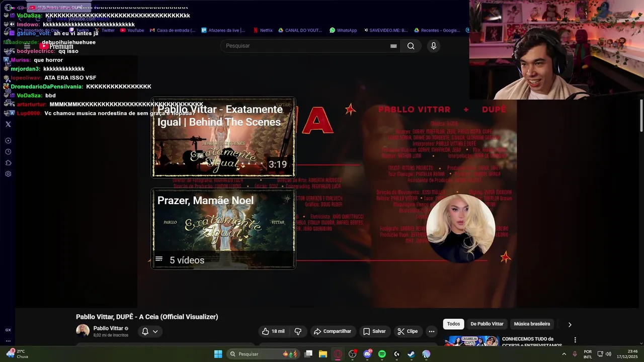This screenshot has width=644, height=362.
Task: Open Pabllo Vittar channel avatar below video
Action: (83, 331)
